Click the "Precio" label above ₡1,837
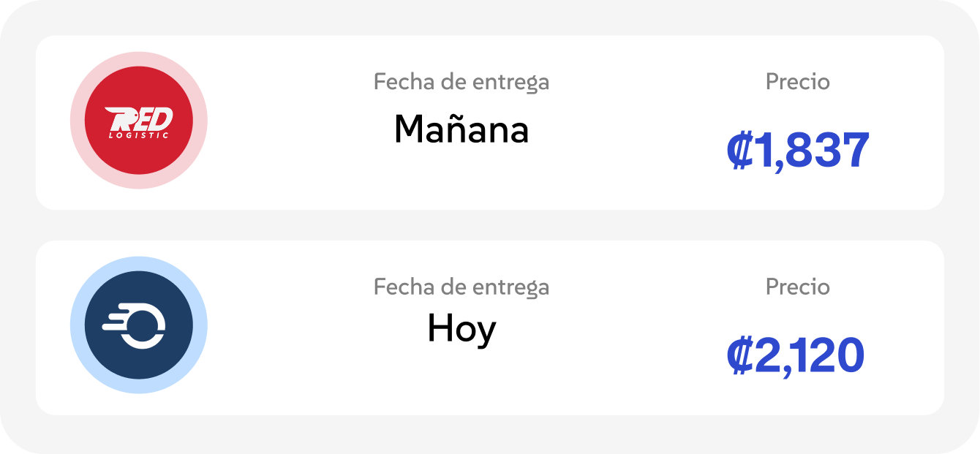The image size is (980, 454). [x=797, y=82]
